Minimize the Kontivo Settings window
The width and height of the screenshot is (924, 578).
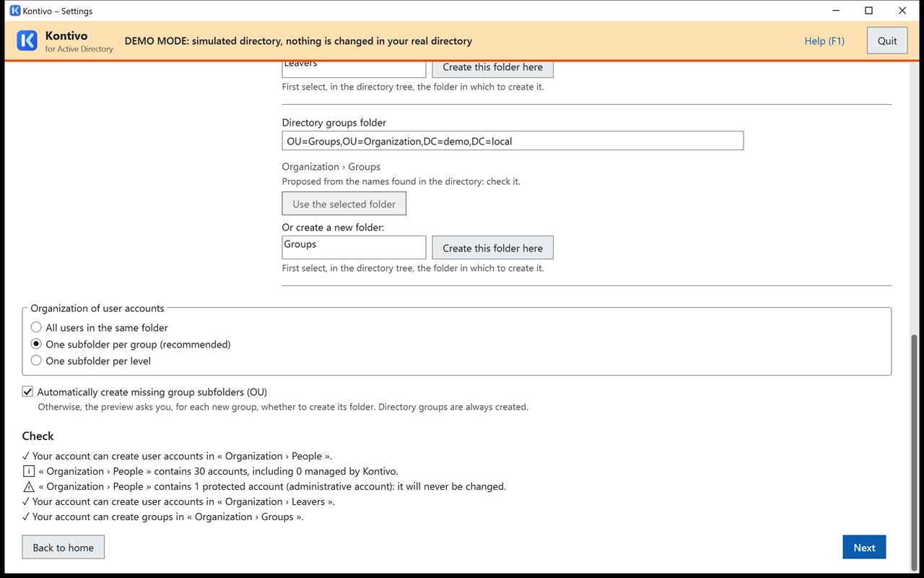click(x=835, y=11)
